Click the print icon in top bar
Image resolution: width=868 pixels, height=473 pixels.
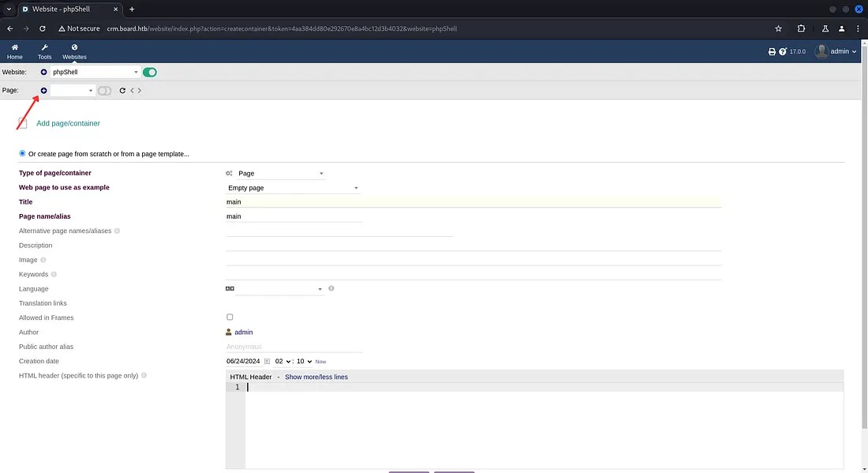[772, 51]
